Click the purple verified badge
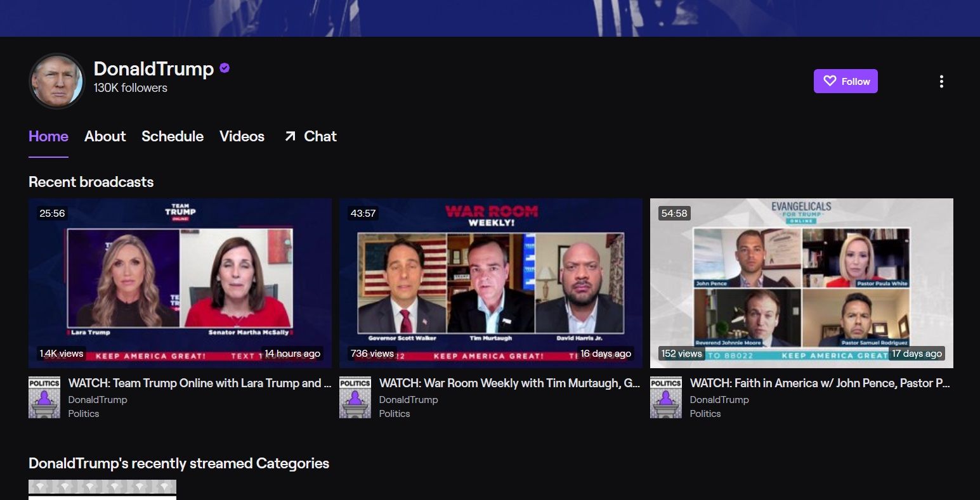This screenshot has height=500, width=980. coord(225,68)
